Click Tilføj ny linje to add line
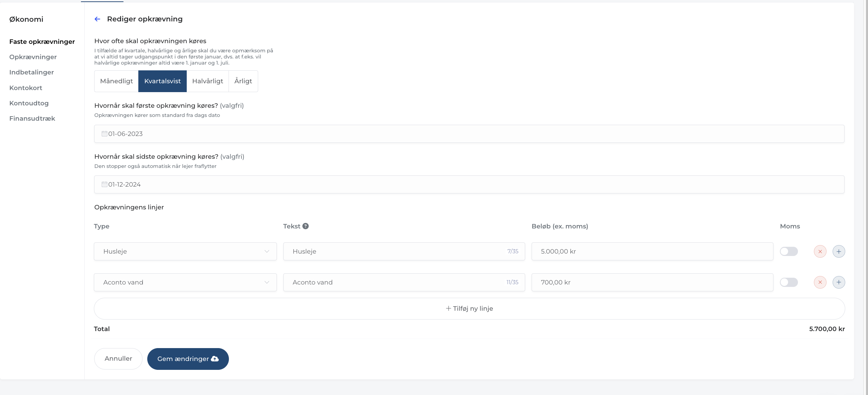868x395 pixels. click(x=469, y=309)
